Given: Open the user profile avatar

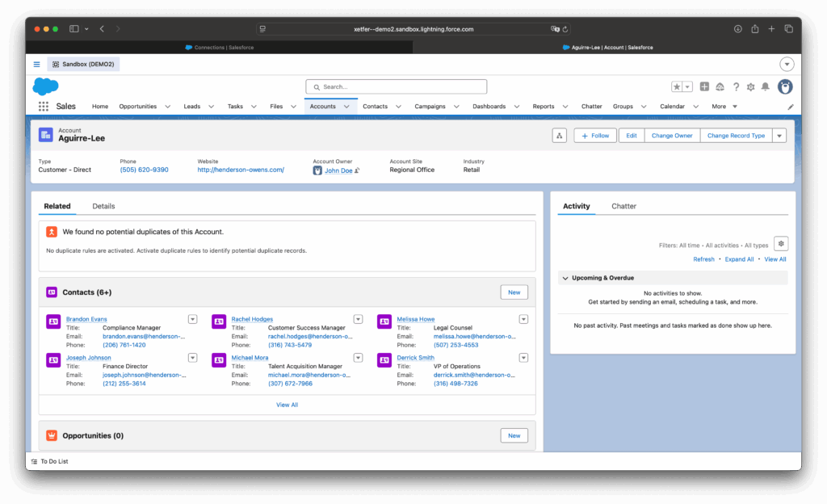Looking at the screenshot, I should pyautogui.click(x=785, y=87).
